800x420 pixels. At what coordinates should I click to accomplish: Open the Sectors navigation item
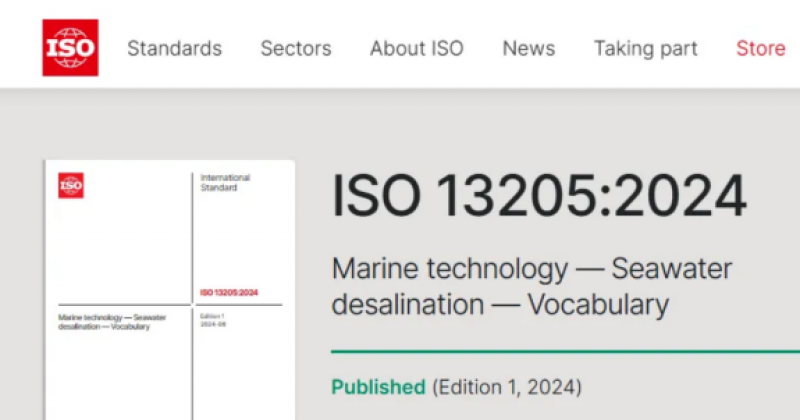click(296, 48)
